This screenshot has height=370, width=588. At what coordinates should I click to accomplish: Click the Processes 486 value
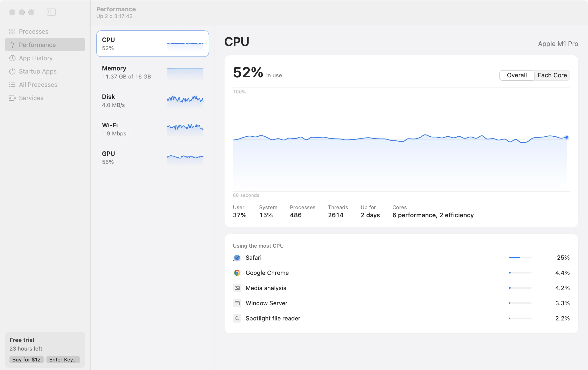click(296, 215)
